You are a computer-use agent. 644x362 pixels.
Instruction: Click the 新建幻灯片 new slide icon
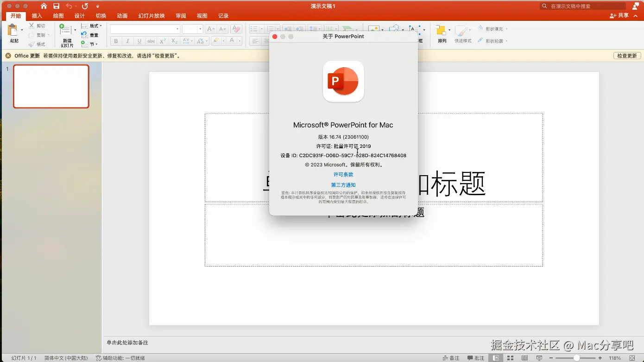click(65, 30)
